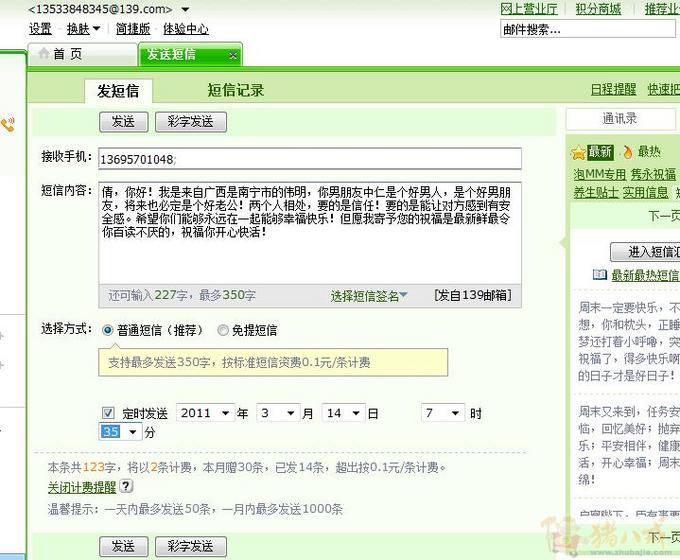
Task: Switch to 简捷版
Action: coord(133,29)
